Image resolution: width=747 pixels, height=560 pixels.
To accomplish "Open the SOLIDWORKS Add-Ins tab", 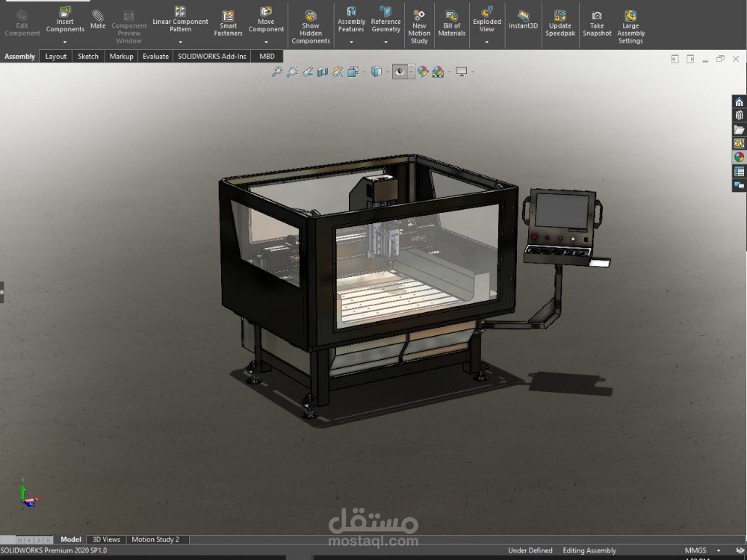I will point(211,56).
